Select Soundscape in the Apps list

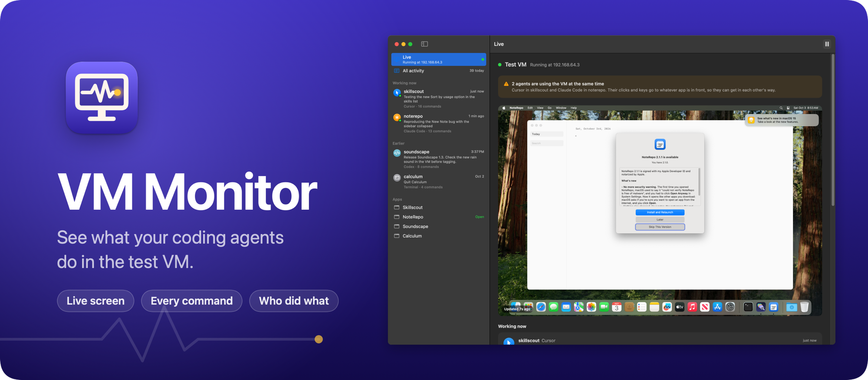point(438,227)
